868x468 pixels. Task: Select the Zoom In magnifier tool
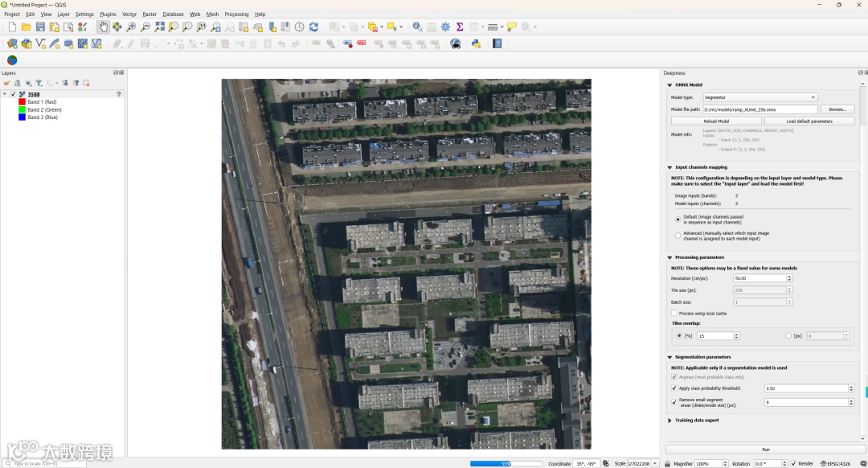point(131,27)
